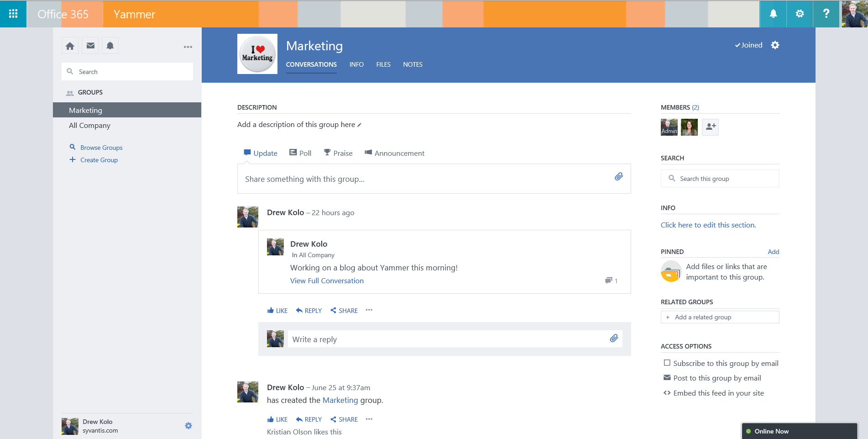The width and height of the screenshot is (868, 439).
Task: Share the group created post
Action: 344,419
